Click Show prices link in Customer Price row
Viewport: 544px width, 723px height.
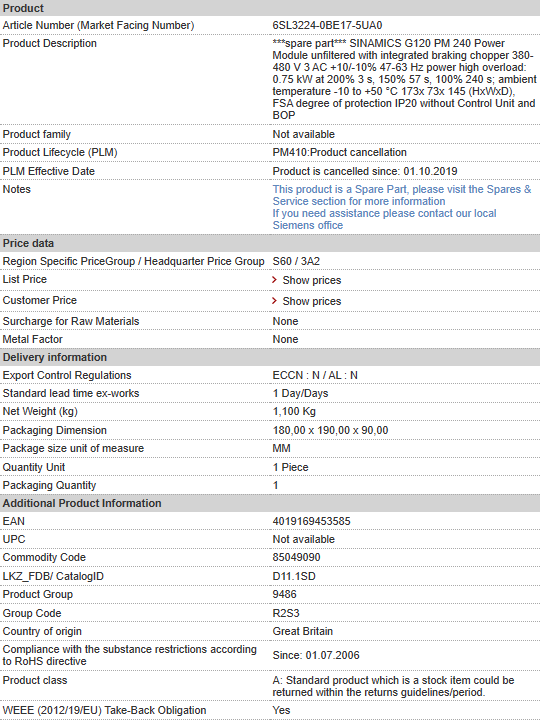tap(312, 301)
